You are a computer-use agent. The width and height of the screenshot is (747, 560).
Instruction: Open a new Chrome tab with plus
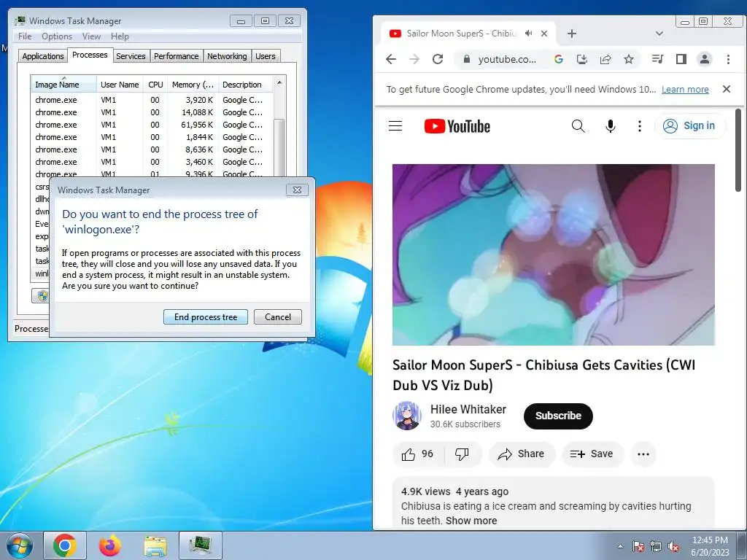(572, 34)
